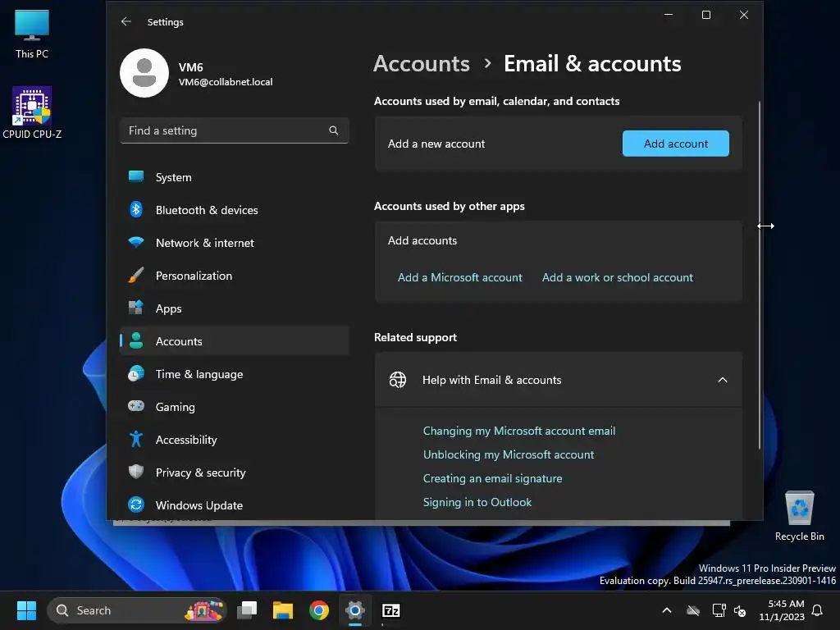Open Network & internet settings
This screenshot has height=630, width=840.
tap(235, 242)
